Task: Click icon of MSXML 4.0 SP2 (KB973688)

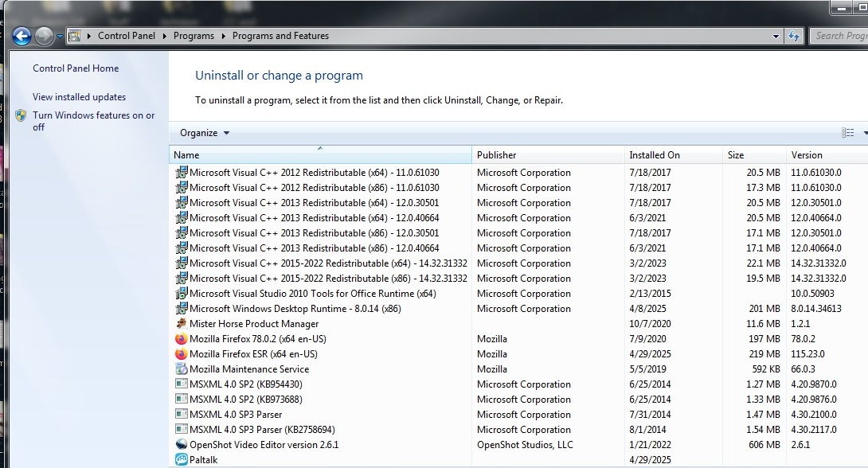Action: coord(181,399)
